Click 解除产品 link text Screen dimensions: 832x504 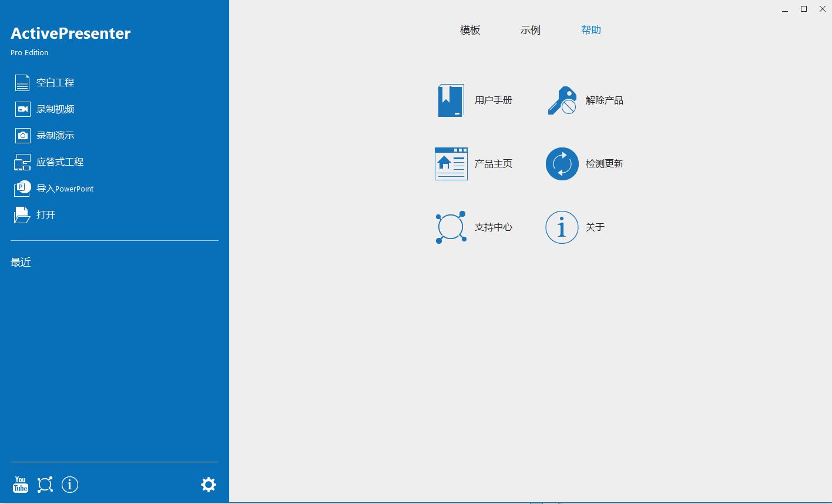[x=605, y=100]
